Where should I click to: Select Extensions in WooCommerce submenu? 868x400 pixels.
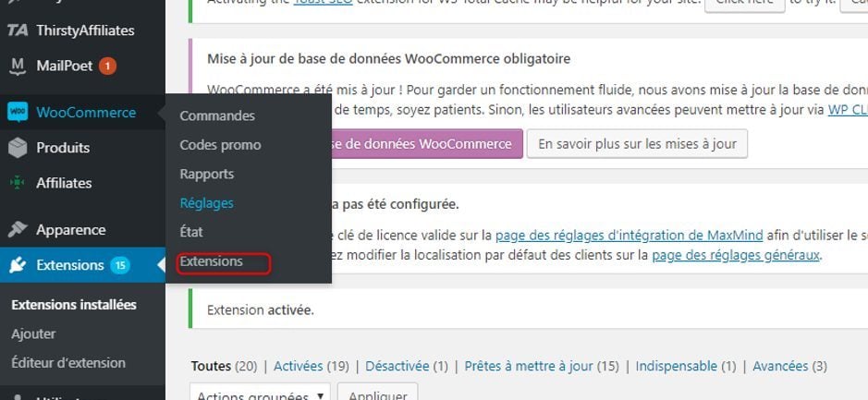coord(211,261)
